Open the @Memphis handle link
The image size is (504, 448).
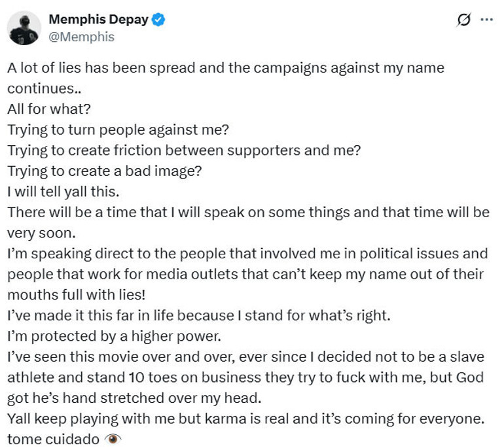[82, 37]
